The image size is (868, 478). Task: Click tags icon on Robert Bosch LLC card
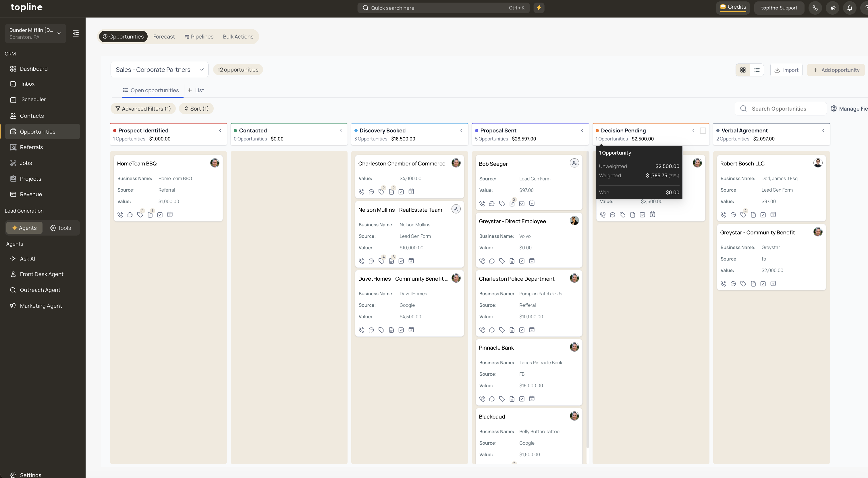coord(743,215)
